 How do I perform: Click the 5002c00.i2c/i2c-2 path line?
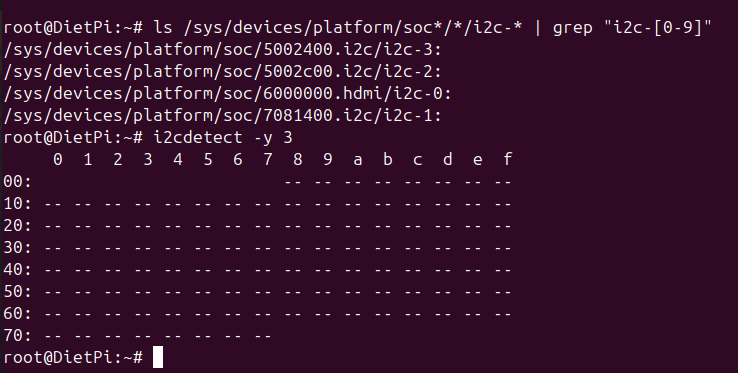point(223,72)
